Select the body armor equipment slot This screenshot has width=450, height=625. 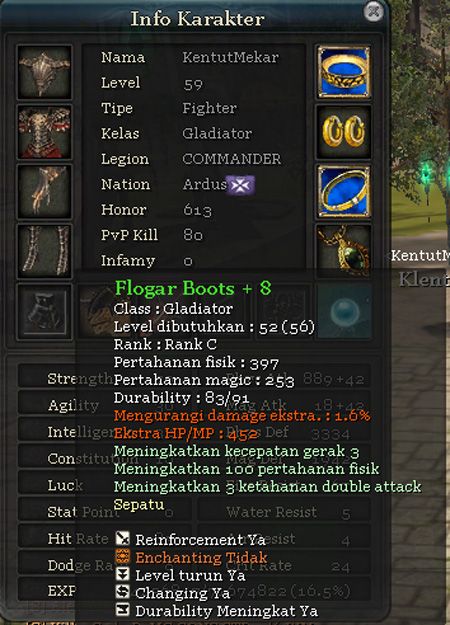[x=44, y=132]
